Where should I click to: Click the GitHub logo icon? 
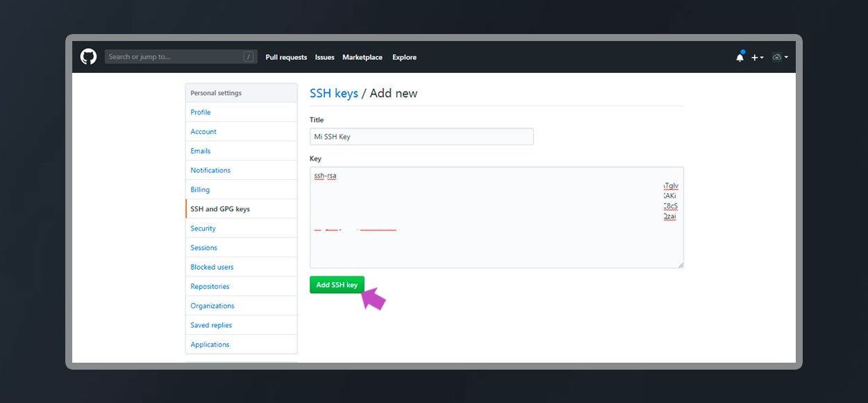click(88, 57)
